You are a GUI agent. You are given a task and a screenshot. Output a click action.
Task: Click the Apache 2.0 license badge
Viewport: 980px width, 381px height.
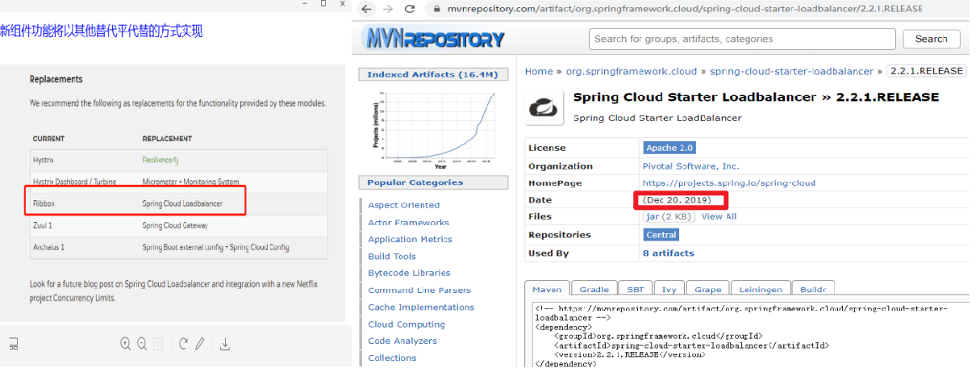[x=669, y=148]
